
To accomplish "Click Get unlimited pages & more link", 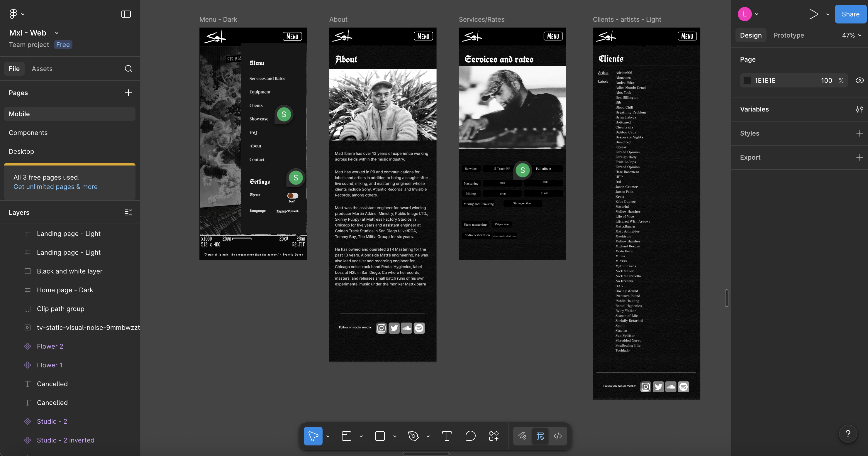I will [56, 187].
